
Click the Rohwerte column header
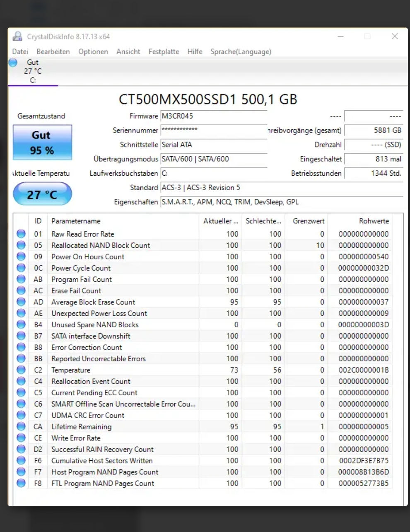pyautogui.click(x=359, y=221)
